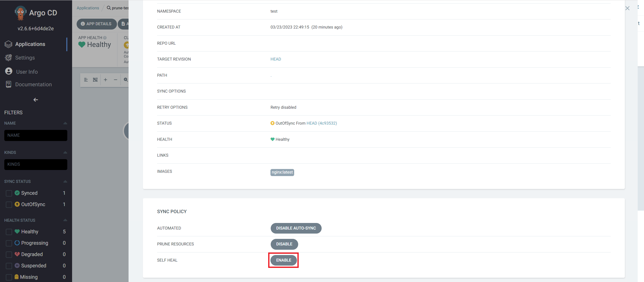This screenshot has width=644, height=282.
Task: Open Documentation from the sidebar
Action: click(x=33, y=84)
